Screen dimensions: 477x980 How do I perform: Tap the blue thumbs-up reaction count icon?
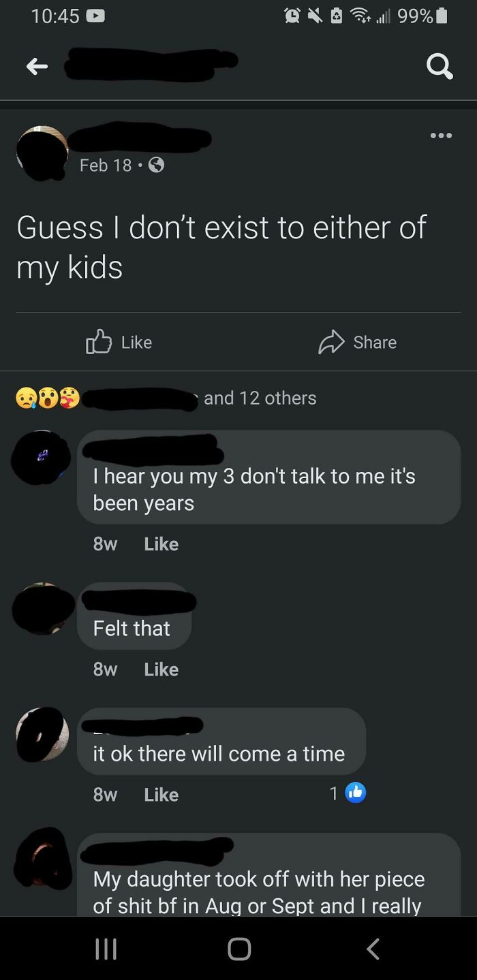click(x=356, y=793)
